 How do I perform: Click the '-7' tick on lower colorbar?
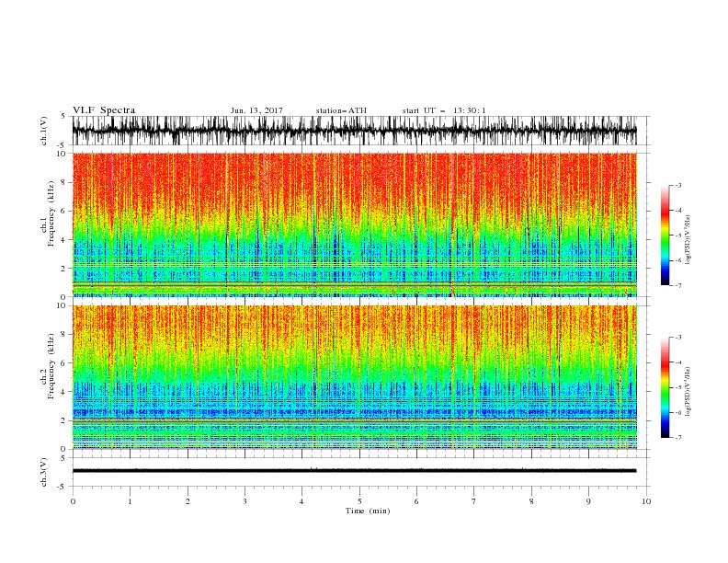[x=678, y=438]
